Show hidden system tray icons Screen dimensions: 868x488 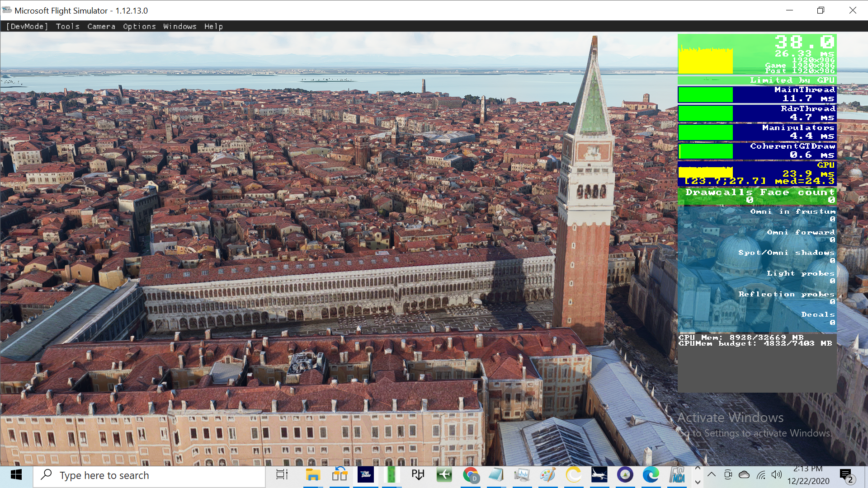pos(712,474)
